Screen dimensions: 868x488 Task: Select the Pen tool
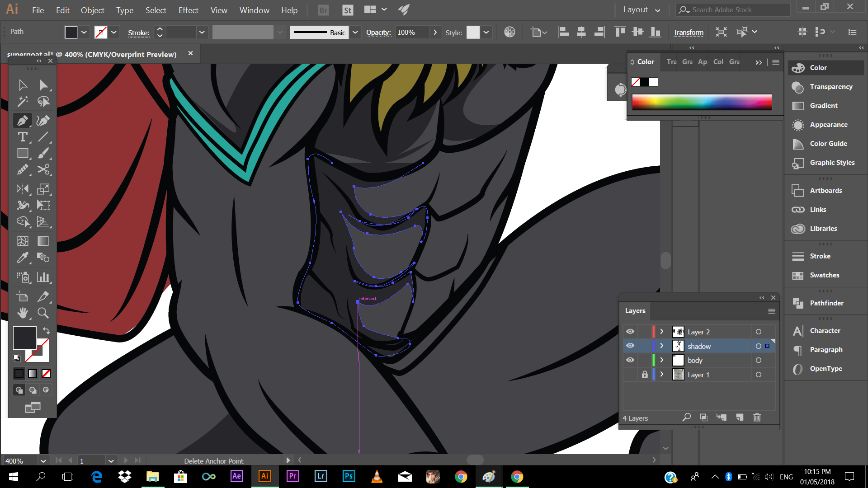point(22,120)
